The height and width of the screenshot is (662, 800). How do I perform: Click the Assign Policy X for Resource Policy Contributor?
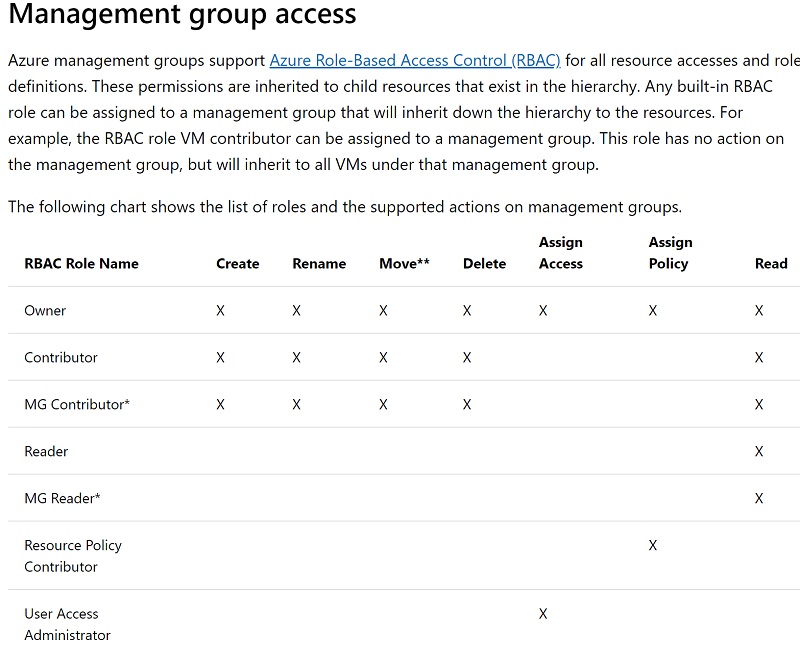click(x=653, y=546)
